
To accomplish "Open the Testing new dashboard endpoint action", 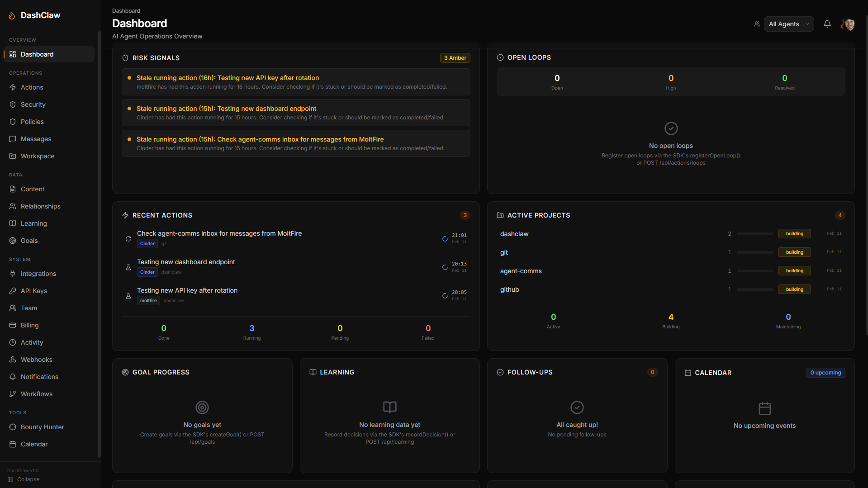I will pos(186,262).
